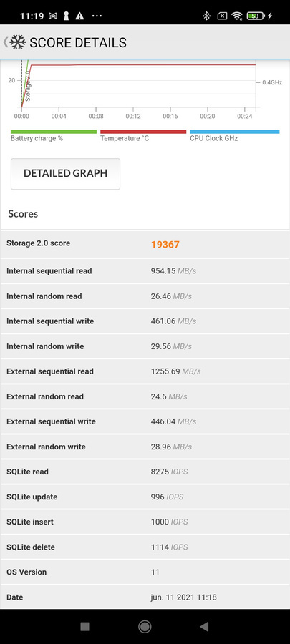The image size is (290, 644).
Task: Tap the square Recent apps navigation button
Action: coord(85,626)
